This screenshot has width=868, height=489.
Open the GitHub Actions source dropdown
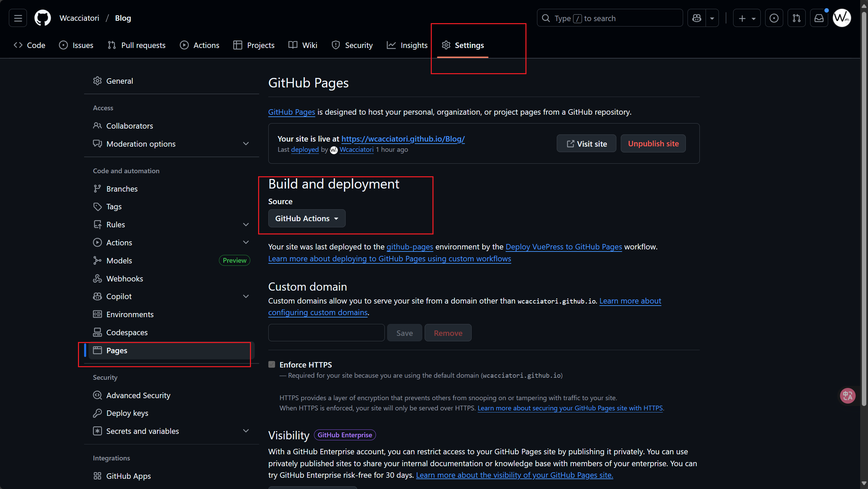(x=306, y=218)
